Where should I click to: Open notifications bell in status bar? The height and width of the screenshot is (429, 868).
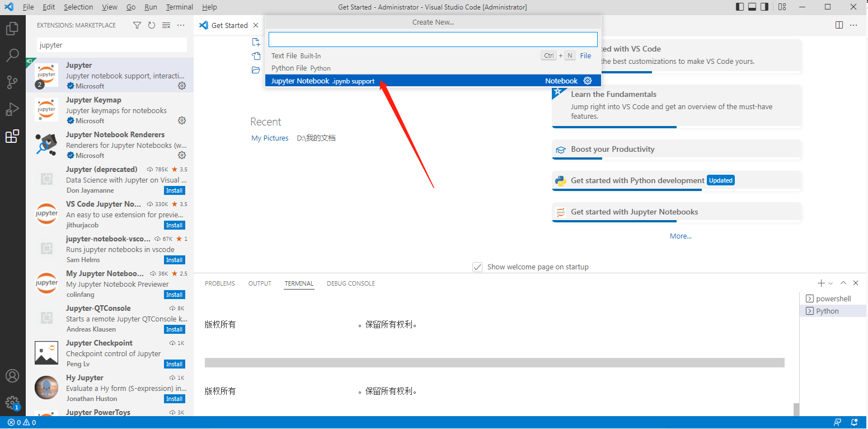[x=855, y=422]
